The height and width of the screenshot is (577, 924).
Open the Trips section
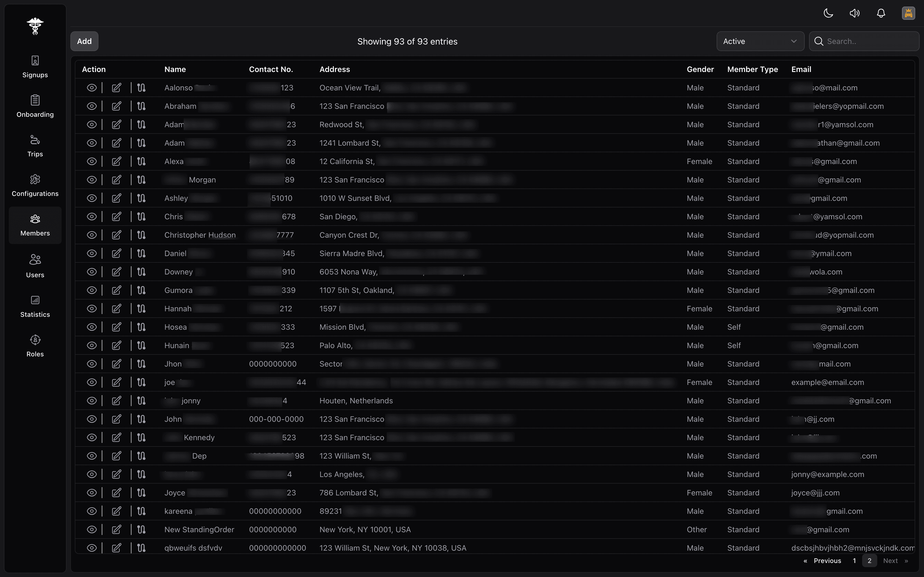[35, 146]
